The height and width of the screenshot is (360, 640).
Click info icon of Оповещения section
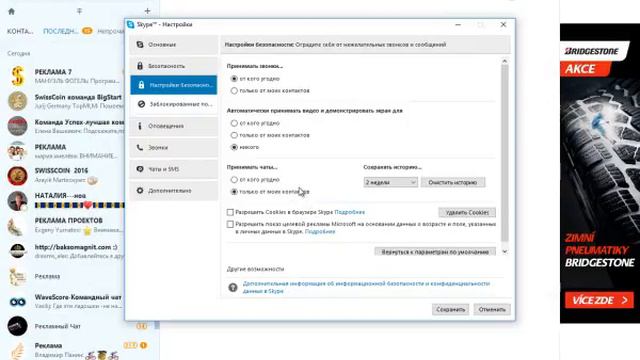point(140,126)
